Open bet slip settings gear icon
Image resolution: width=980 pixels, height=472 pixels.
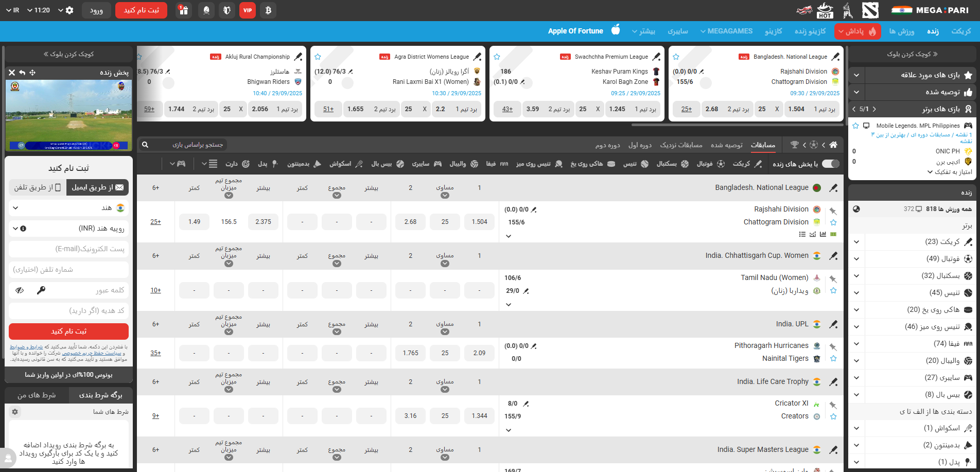click(x=15, y=412)
